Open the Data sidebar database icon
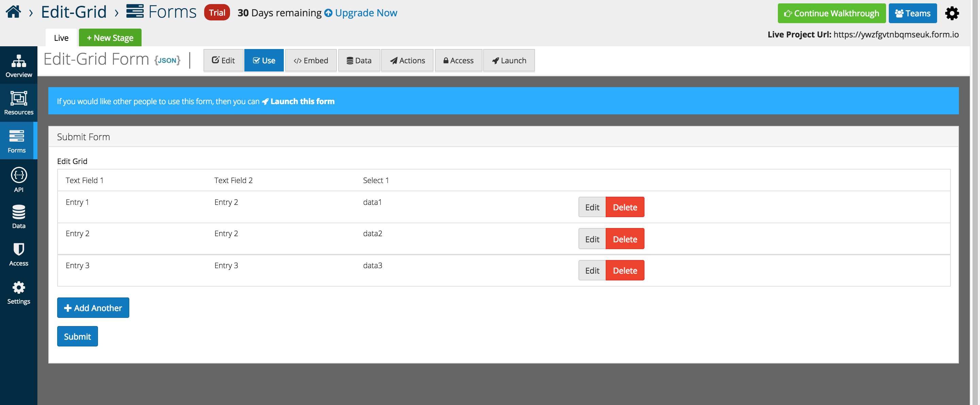980x405 pixels. [19, 212]
